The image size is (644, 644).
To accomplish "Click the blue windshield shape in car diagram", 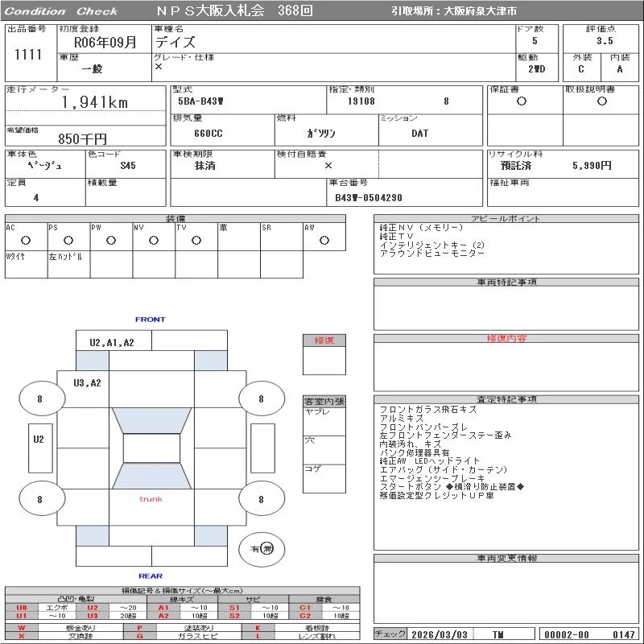I will (151, 421).
